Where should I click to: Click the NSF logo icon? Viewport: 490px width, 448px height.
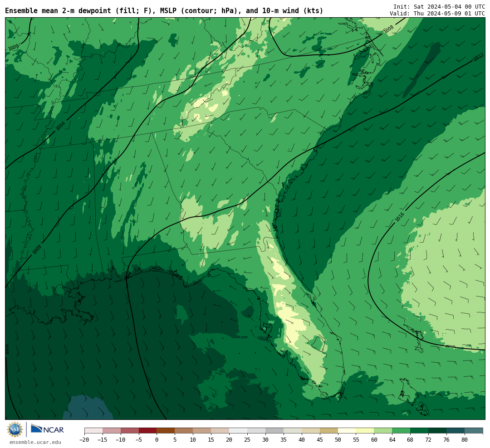[15, 429]
